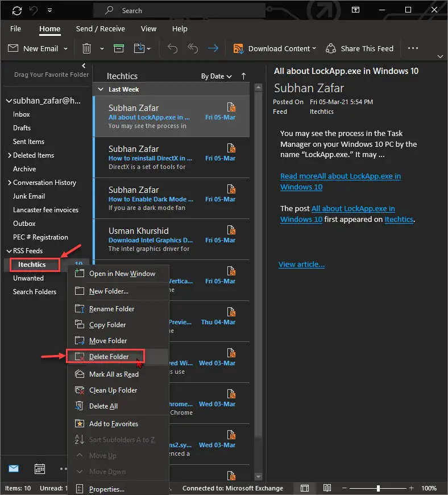Select the Unwanted folder

click(28, 278)
